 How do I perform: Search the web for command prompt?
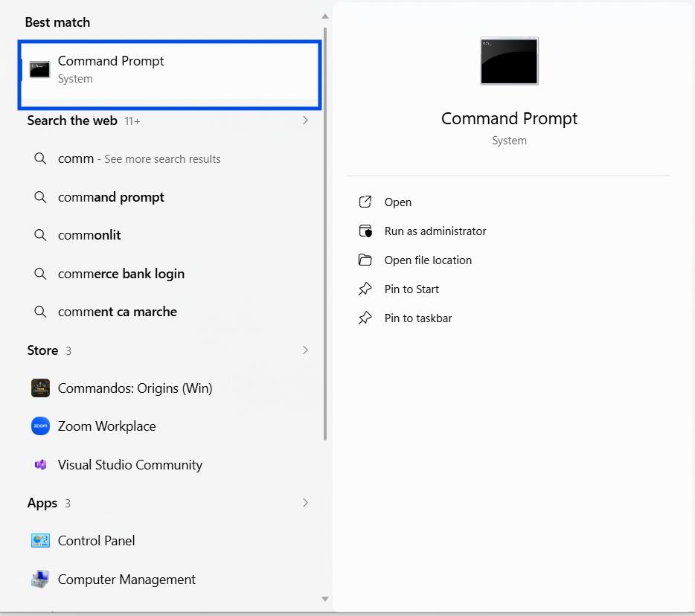(x=111, y=197)
